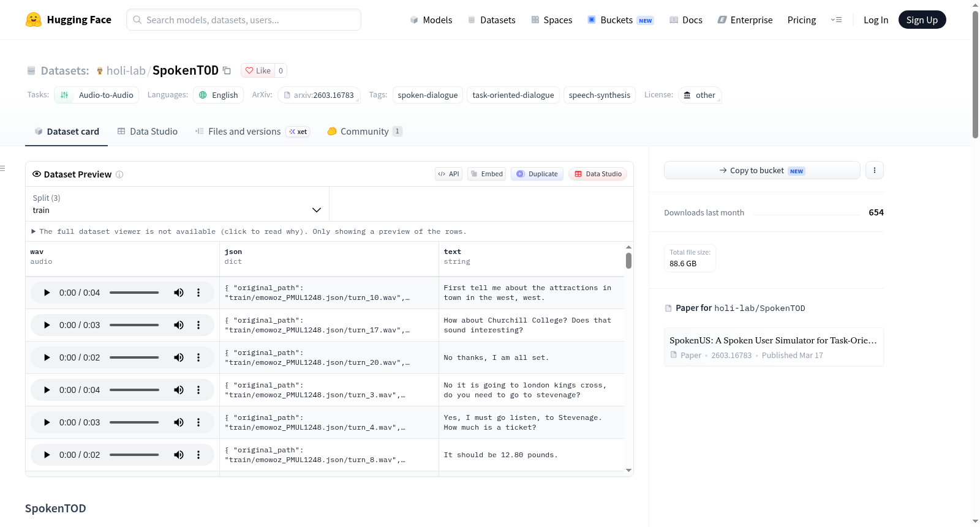Open more options for turn_3.wav audio
The height and width of the screenshot is (527, 980).
(198, 390)
